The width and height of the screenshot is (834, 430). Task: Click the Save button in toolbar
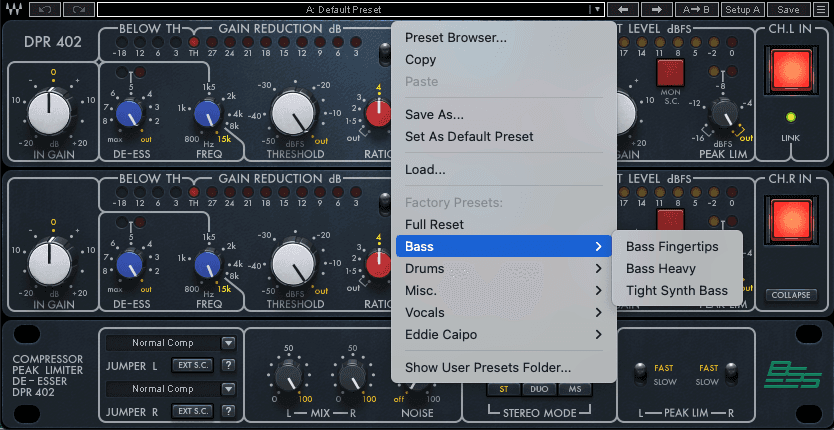coord(788,9)
